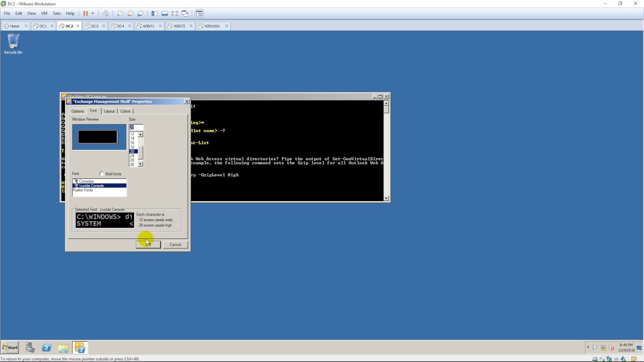This screenshot has width=644, height=362.
Task: Open the Layout tab in Properties dialog
Action: click(109, 111)
